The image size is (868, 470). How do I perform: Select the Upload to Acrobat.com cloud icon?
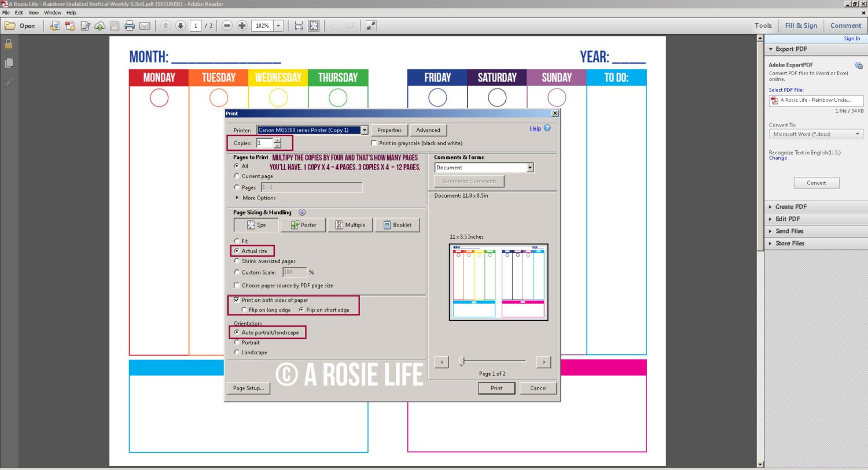point(100,25)
